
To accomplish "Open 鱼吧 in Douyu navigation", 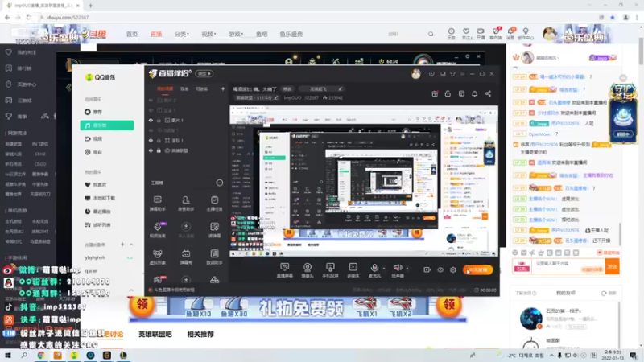I will [x=262, y=34].
